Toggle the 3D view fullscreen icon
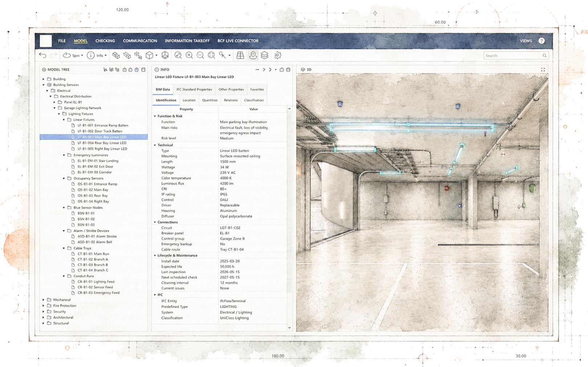The height and width of the screenshot is (367, 588). [543, 69]
